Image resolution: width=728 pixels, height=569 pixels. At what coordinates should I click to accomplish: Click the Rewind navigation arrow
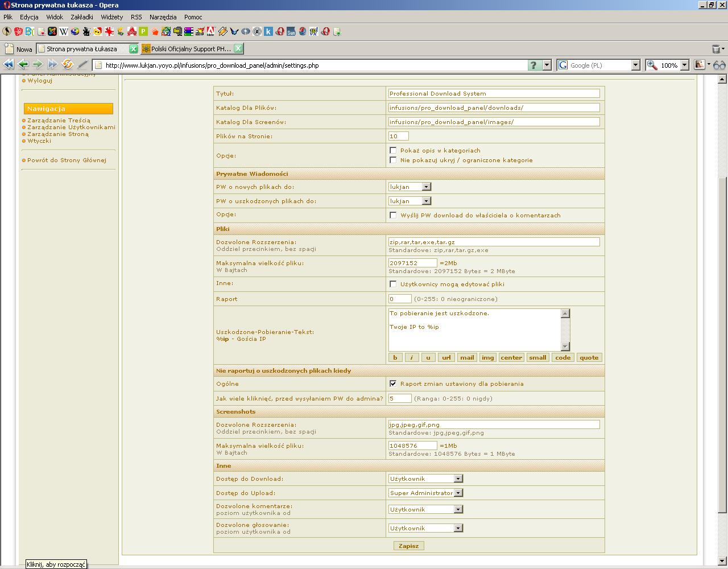9,65
